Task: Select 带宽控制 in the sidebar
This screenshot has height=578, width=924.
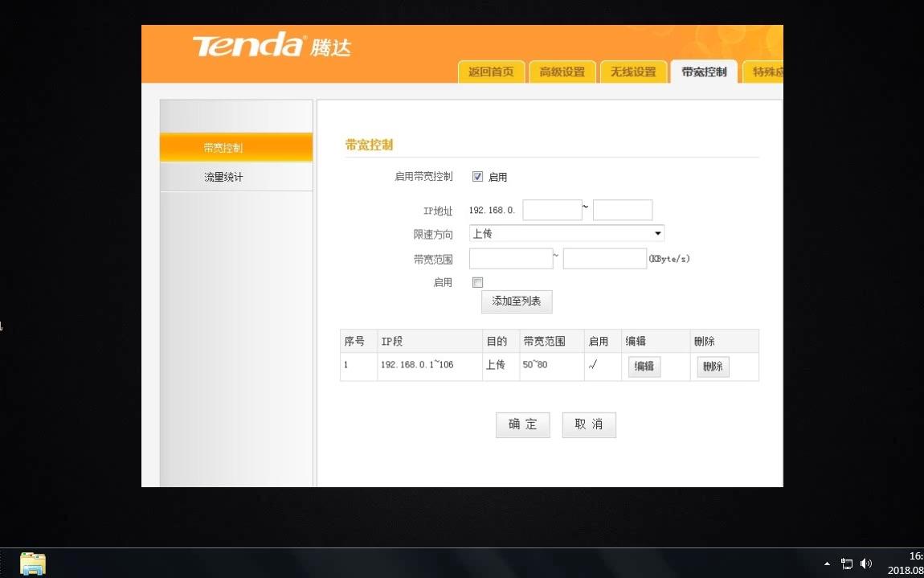Action: click(223, 147)
